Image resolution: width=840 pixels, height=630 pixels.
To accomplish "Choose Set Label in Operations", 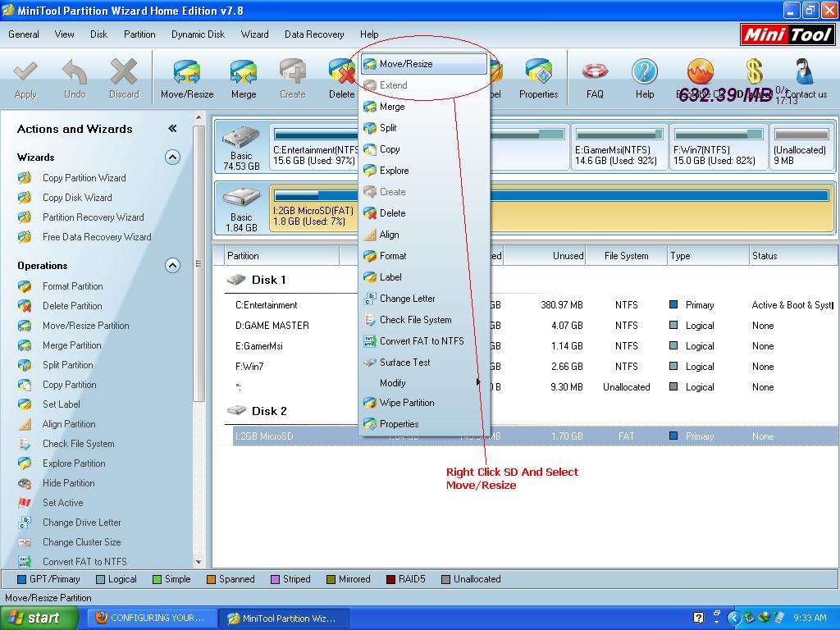I will pyautogui.click(x=61, y=404).
